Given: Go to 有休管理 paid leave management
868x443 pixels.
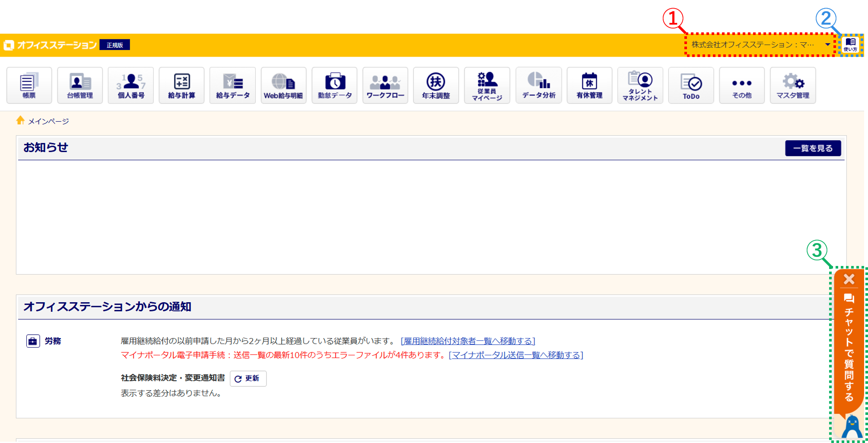Looking at the screenshot, I should 589,85.
